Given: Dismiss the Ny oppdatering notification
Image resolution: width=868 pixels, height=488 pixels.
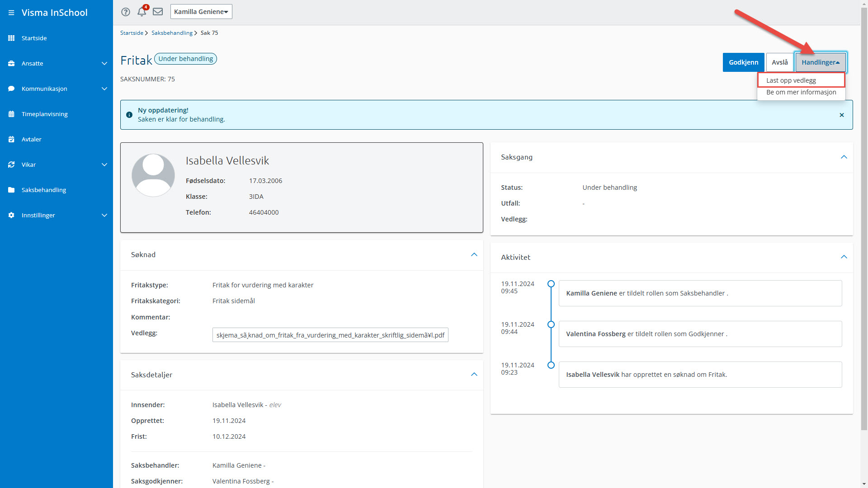Looking at the screenshot, I should 842,115.
